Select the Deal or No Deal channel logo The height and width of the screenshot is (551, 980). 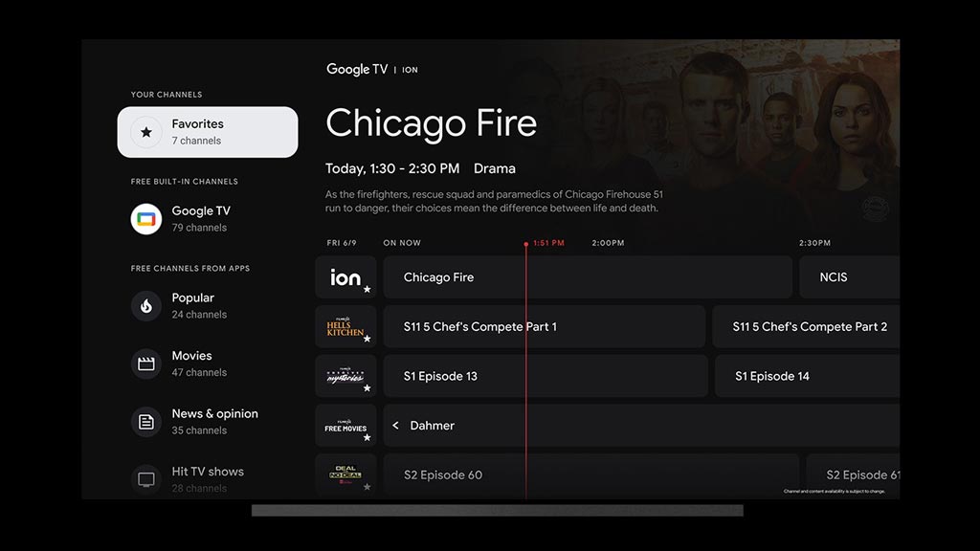click(x=345, y=474)
